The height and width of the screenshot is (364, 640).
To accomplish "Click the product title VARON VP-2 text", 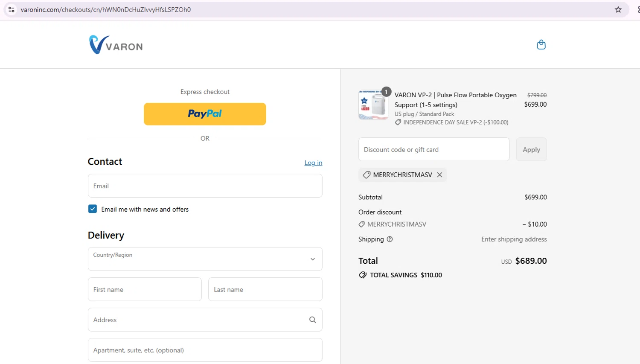I will 456,100.
